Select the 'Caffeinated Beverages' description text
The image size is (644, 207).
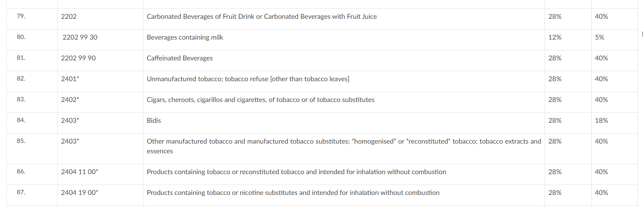[x=180, y=58]
